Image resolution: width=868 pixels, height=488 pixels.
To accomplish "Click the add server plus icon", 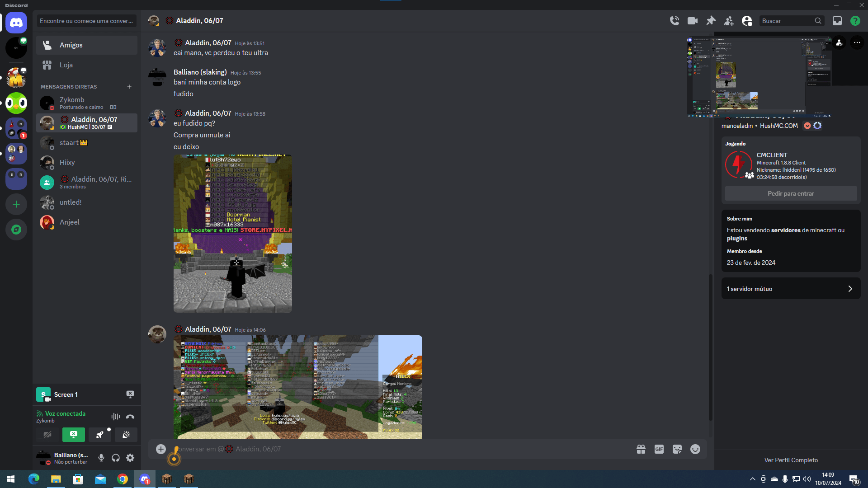I will pyautogui.click(x=16, y=204).
